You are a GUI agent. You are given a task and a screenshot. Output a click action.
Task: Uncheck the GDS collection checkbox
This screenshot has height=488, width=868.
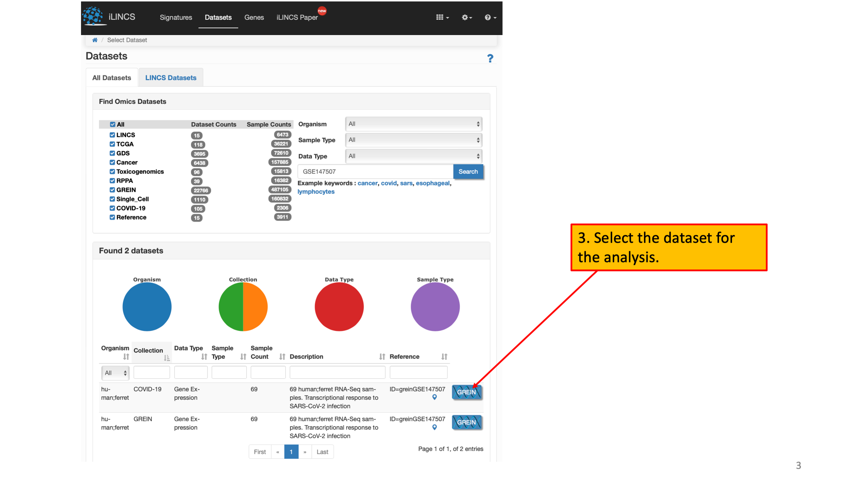pos(112,153)
